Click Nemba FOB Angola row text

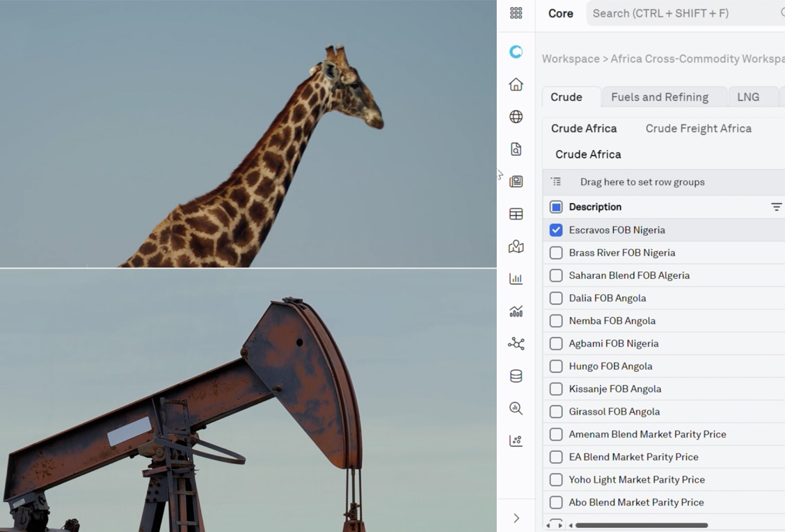[x=612, y=321]
